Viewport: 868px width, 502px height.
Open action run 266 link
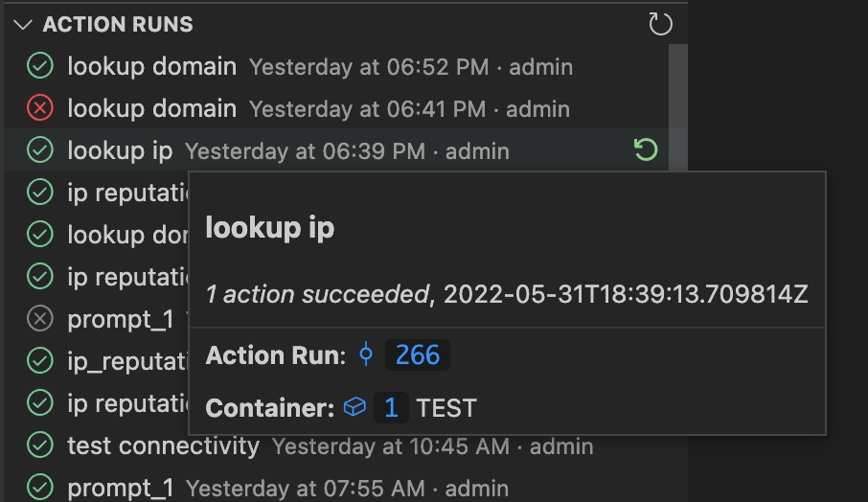click(x=418, y=354)
